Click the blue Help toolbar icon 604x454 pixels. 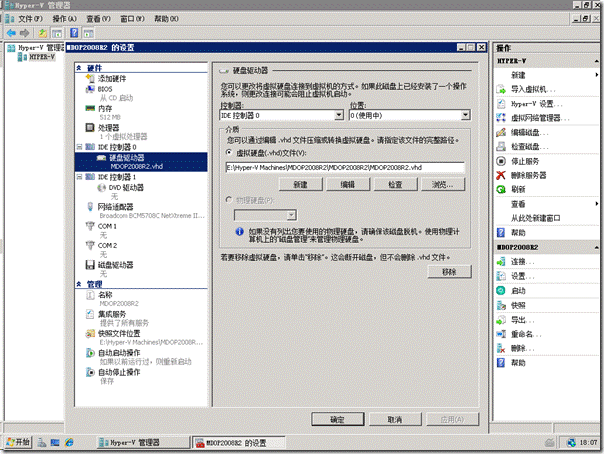(x=74, y=33)
